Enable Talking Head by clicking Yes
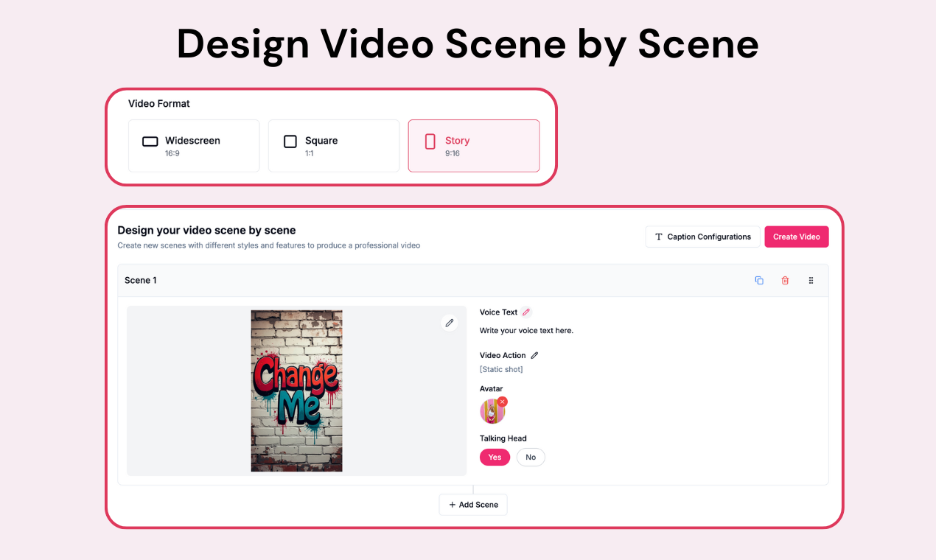 tap(495, 458)
